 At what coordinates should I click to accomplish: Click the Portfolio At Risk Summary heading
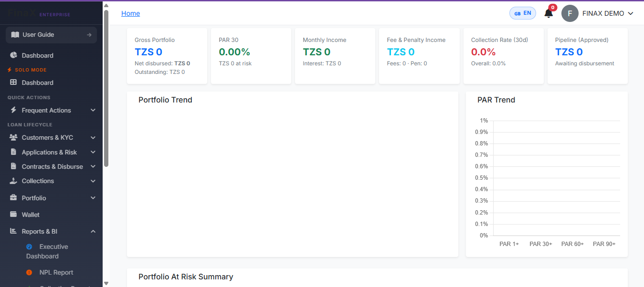(186, 277)
